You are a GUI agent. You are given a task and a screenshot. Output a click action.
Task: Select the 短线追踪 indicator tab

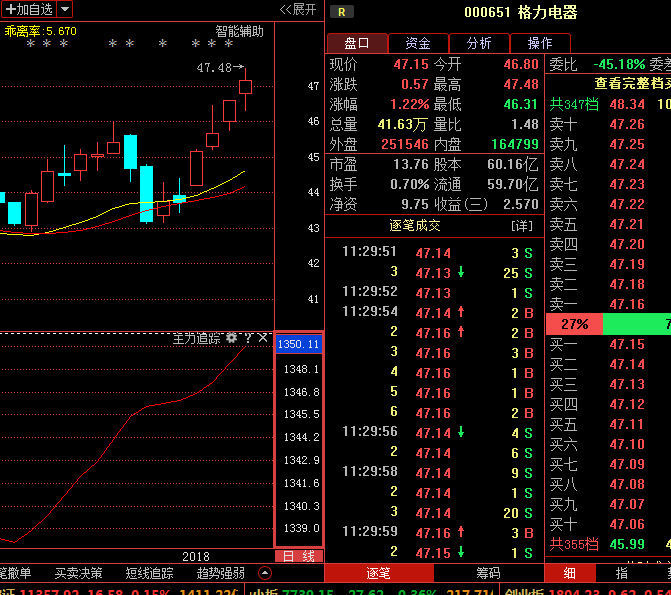(149, 573)
